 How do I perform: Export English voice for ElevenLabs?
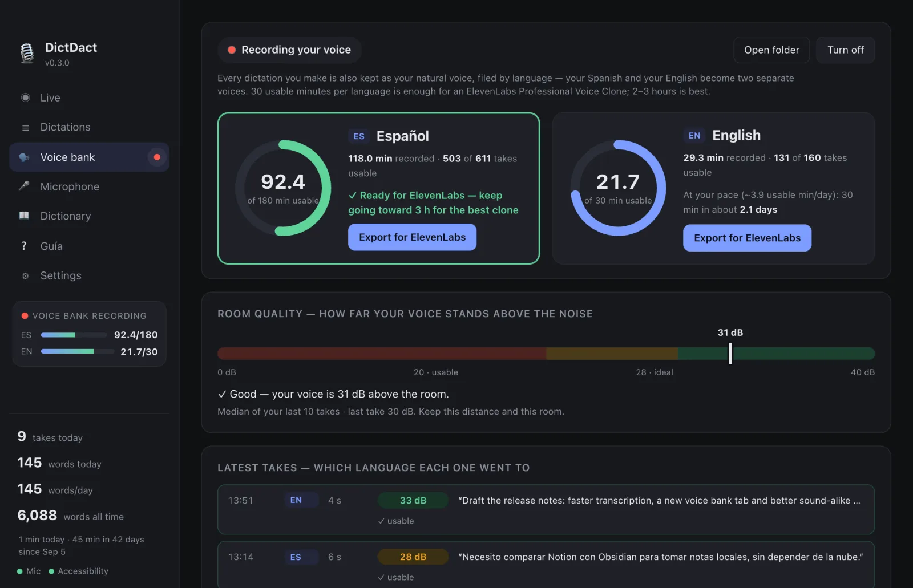point(747,238)
